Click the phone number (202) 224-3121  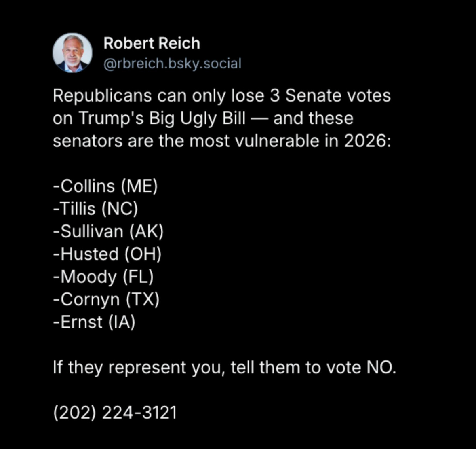(x=115, y=413)
